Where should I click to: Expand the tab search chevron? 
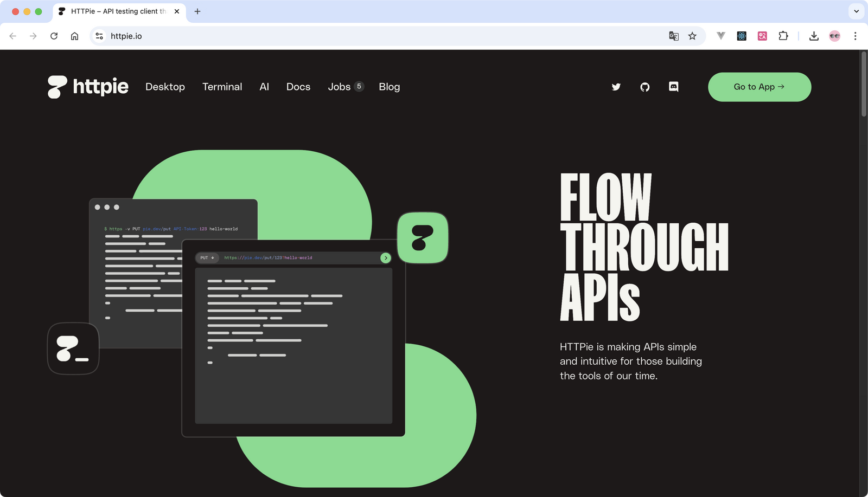click(856, 11)
